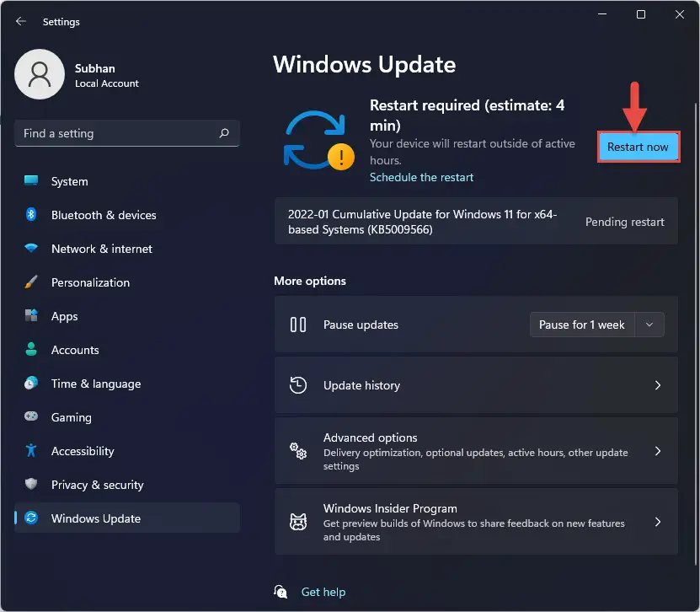Click the Subhan profile avatar
The height and width of the screenshot is (612, 700).
tap(40, 74)
